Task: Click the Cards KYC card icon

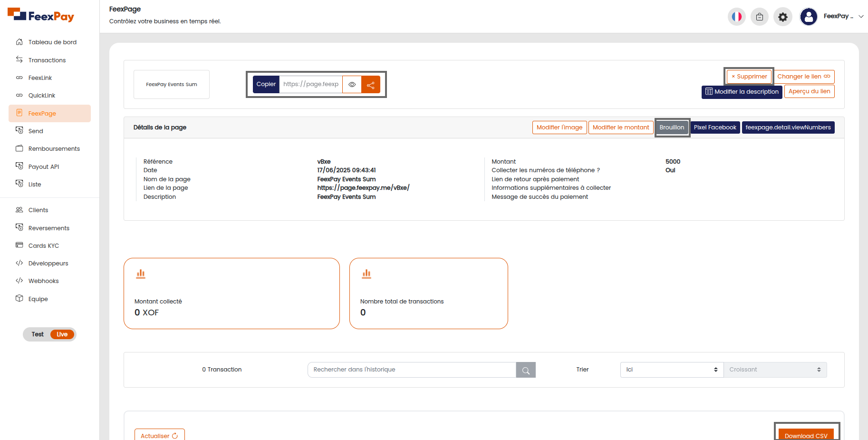Action: tap(19, 245)
